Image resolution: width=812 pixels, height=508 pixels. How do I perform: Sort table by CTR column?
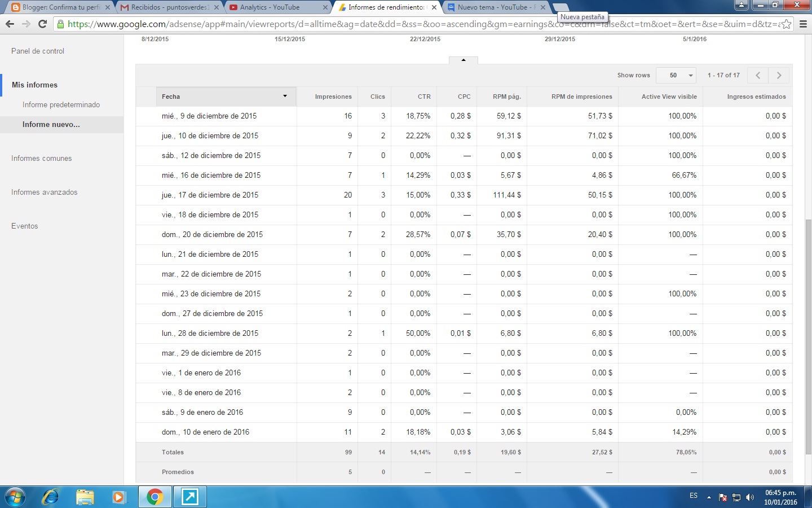tap(424, 97)
